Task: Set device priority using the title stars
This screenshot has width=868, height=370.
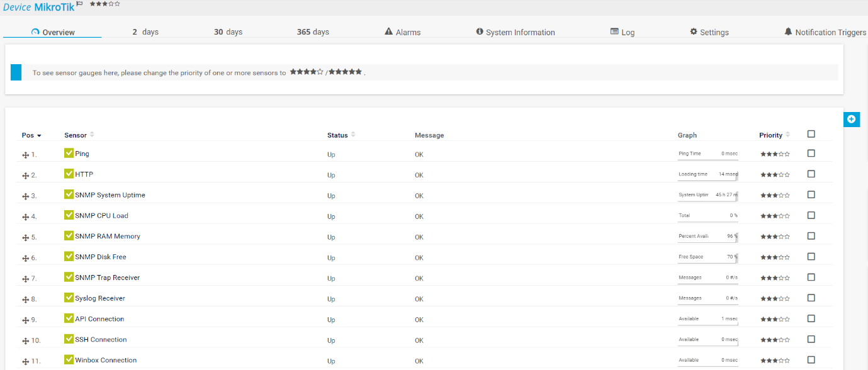Action: (104, 4)
